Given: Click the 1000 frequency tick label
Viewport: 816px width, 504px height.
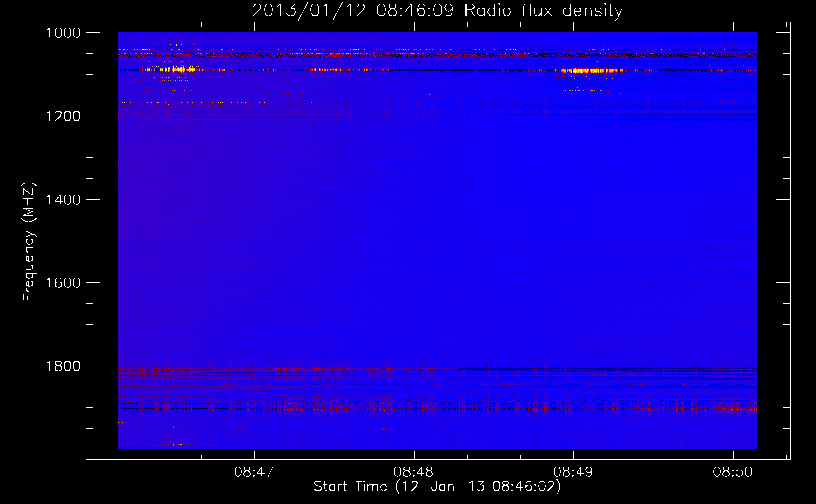Looking at the screenshot, I should 64,33.
